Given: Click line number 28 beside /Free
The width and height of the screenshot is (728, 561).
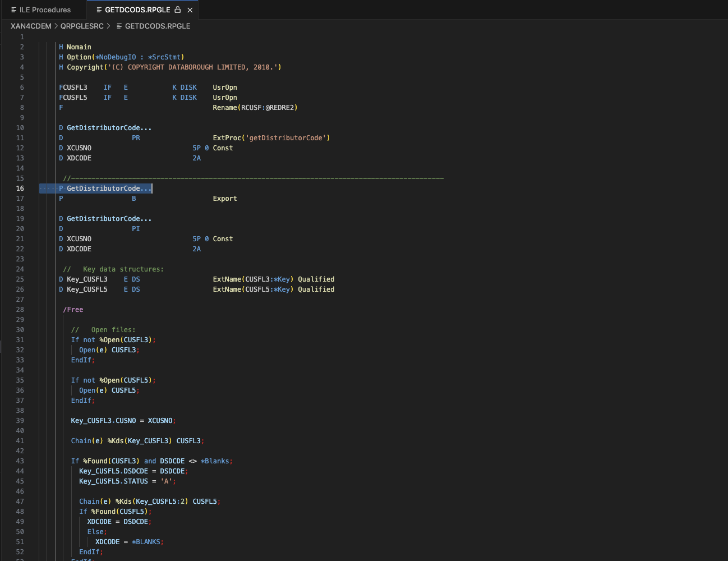Looking at the screenshot, I should point(20,310).
